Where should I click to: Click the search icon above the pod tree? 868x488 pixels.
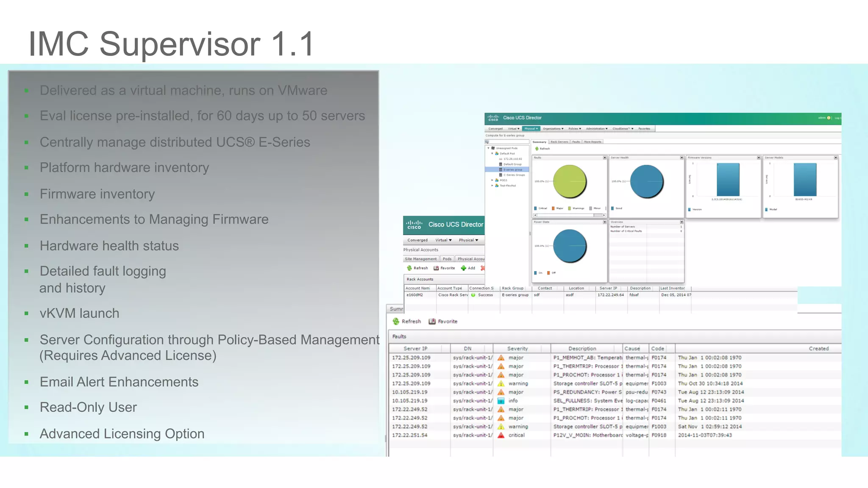(487, 142)
